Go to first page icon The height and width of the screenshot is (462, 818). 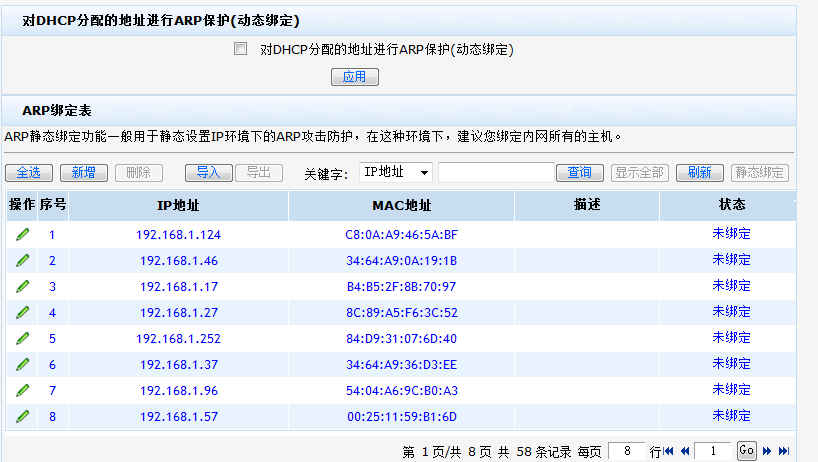(x=669, y=451)
